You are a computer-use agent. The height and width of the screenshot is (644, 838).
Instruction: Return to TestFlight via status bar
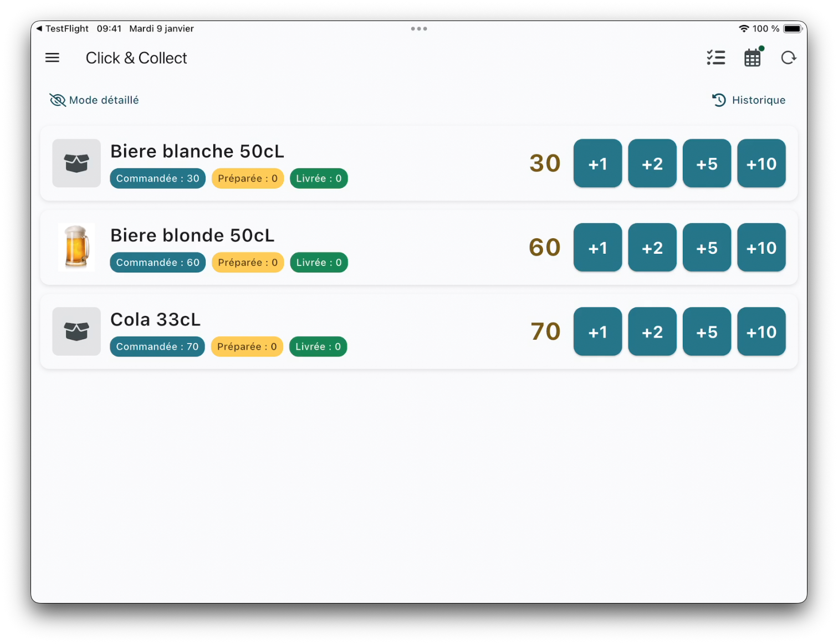click(x=62, y=29)
